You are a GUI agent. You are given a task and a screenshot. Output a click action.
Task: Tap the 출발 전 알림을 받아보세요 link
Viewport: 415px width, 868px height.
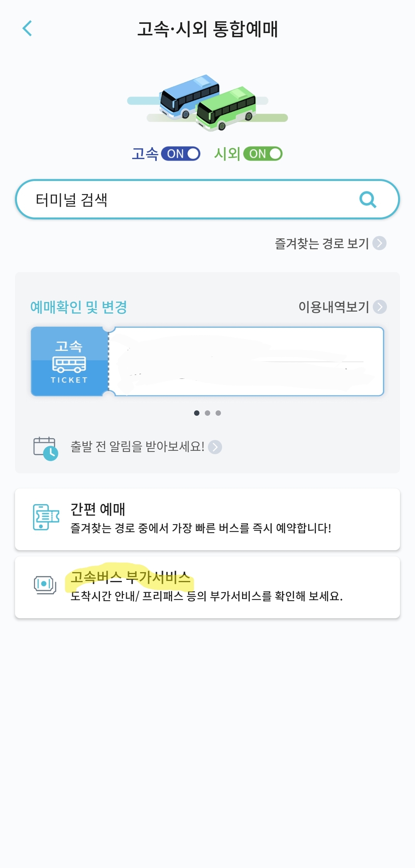137,446
